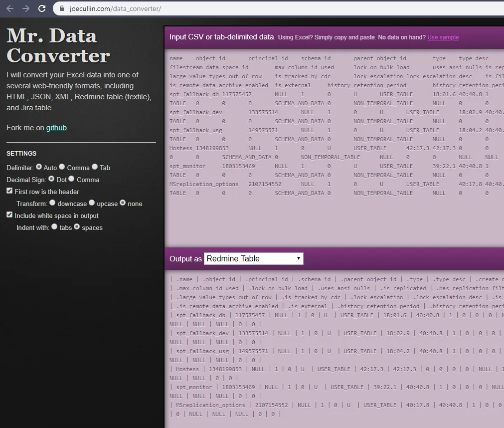Screen dimensions: 504x428
Task: Click the browser forward arrow
Action: coord(26,8)
